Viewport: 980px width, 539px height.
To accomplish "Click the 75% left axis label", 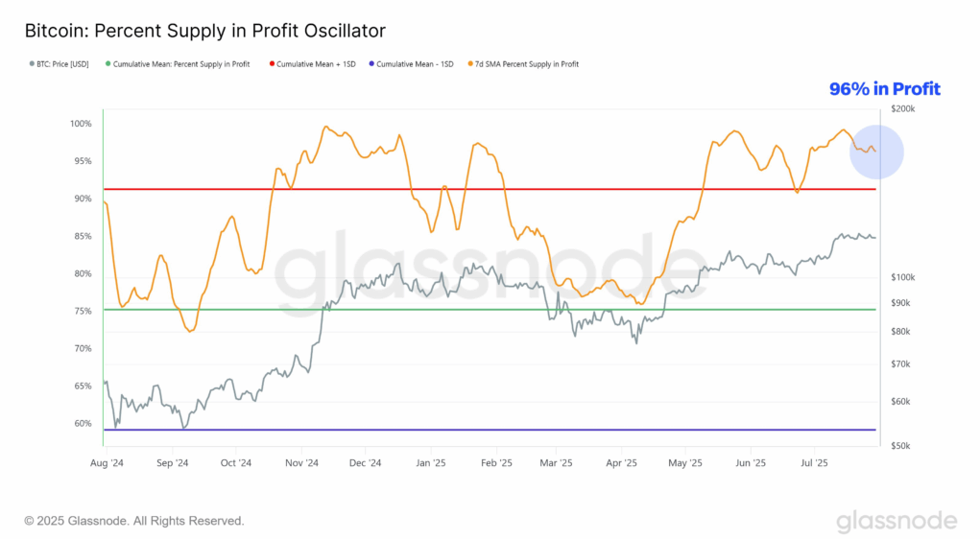I will (84, 311).
